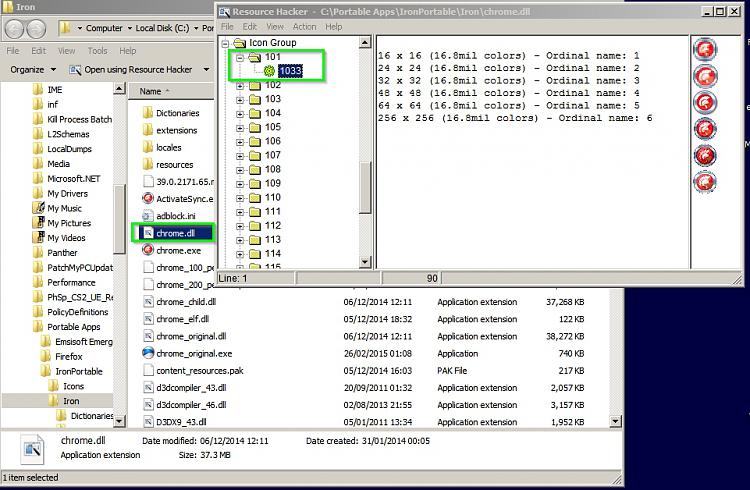Select D3DX9_43.dll file icon

pyautogui.click(x=148, y=422)
